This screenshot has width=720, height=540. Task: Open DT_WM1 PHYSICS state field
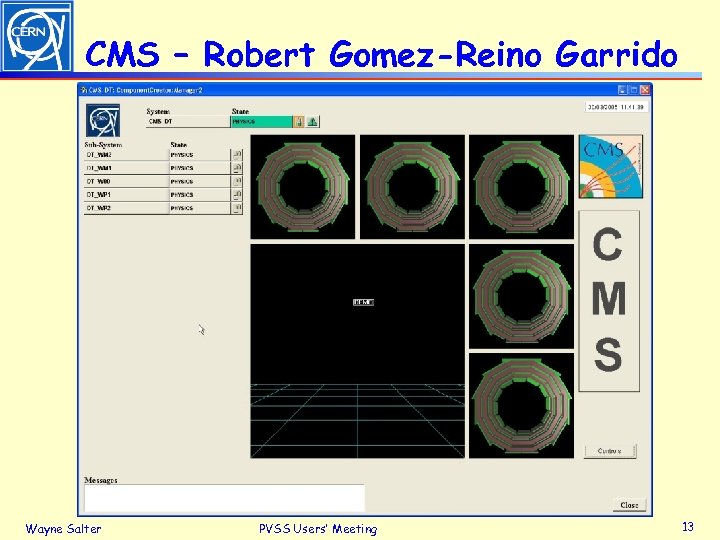tap(200, 168)
